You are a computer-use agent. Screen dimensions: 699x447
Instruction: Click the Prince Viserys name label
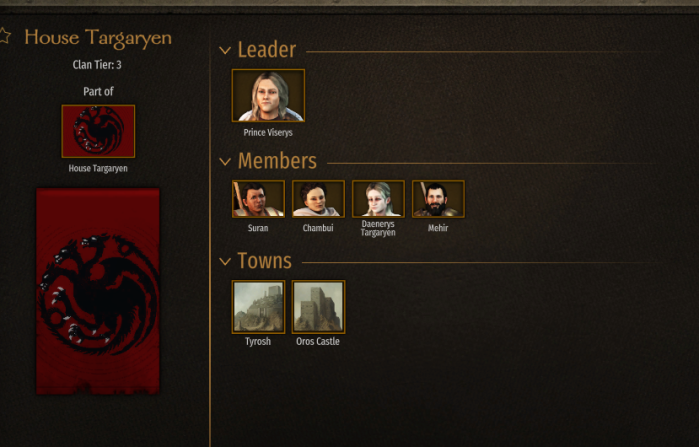tap(268, 133)
